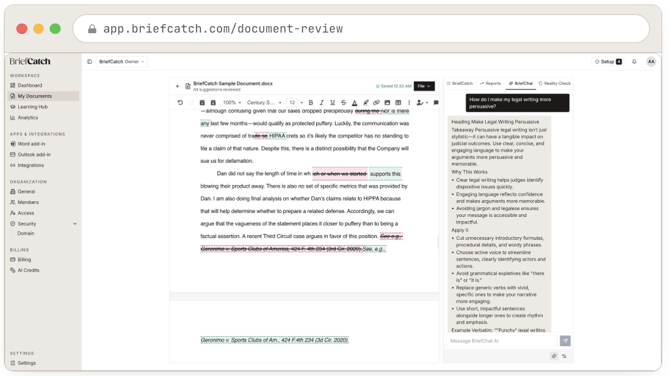Open AI Credits page
The image size is (670, 376).
coord(43,270)
